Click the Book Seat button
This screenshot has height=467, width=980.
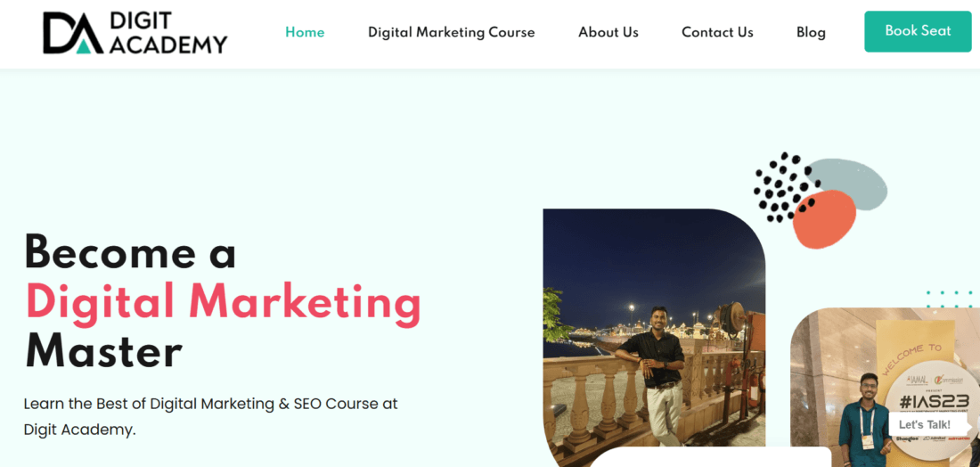pos(918,31)
